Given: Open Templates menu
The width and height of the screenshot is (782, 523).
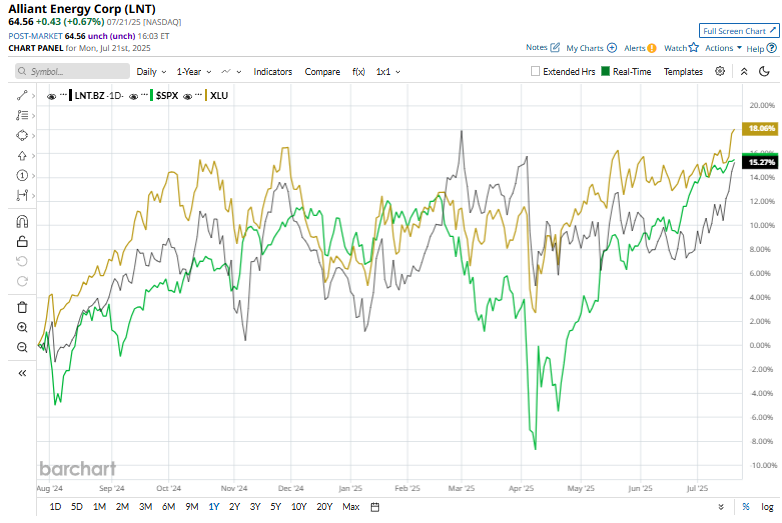Looking at the screenshot, I should (683, 72).
